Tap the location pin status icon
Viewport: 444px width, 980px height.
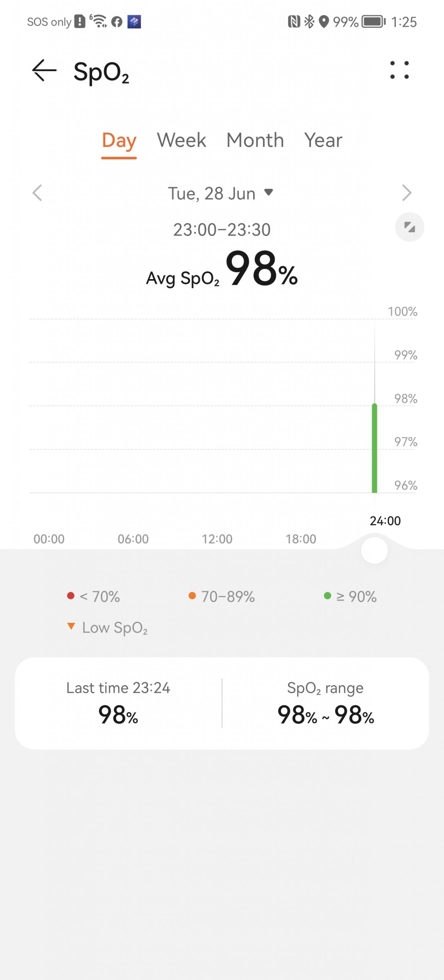[324, 21]
